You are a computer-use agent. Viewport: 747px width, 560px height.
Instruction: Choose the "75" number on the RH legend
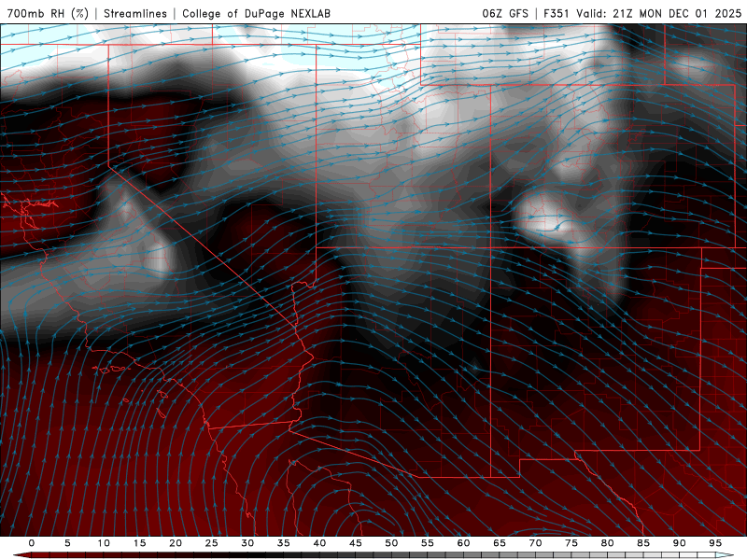pyautogui.click(x=571, y=543)
